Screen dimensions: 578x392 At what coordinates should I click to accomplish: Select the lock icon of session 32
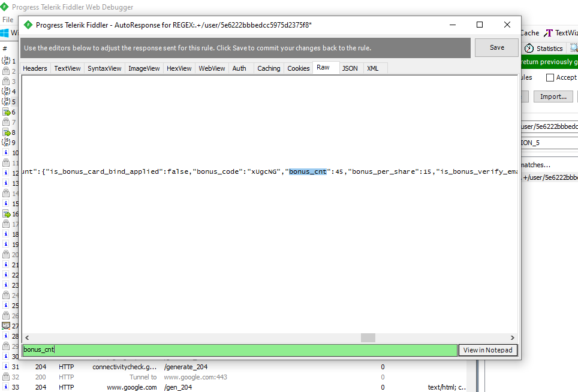point(6,377)
